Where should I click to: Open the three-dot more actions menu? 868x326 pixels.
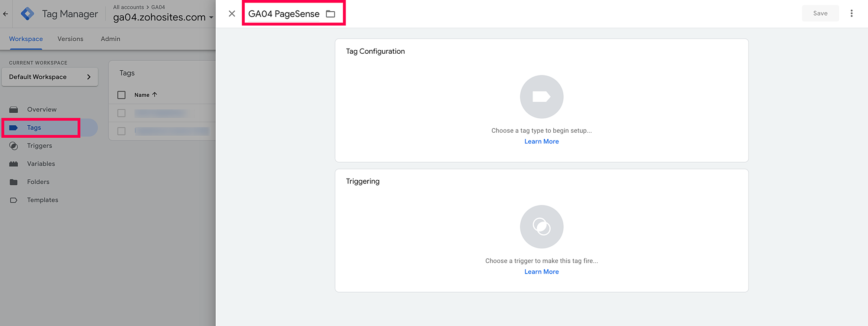click(x=852, y=13)
